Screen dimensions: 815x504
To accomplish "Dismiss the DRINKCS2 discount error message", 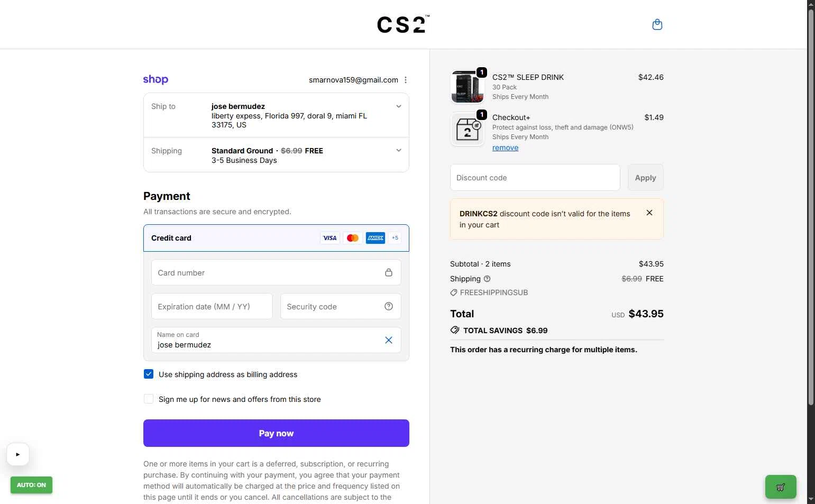I will point(649,213).
